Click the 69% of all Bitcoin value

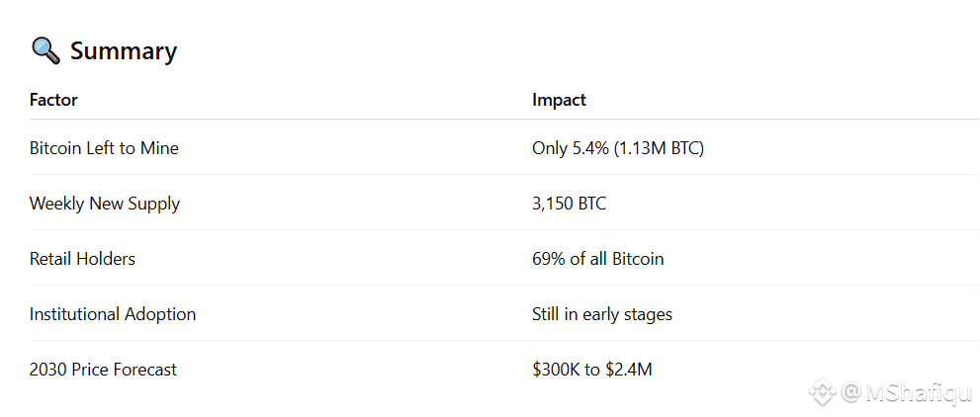click(x=597, y=259)
